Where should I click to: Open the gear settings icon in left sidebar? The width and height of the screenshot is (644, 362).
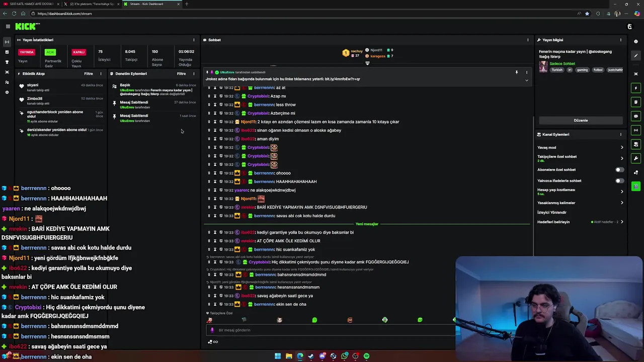(x=7, y=92)
